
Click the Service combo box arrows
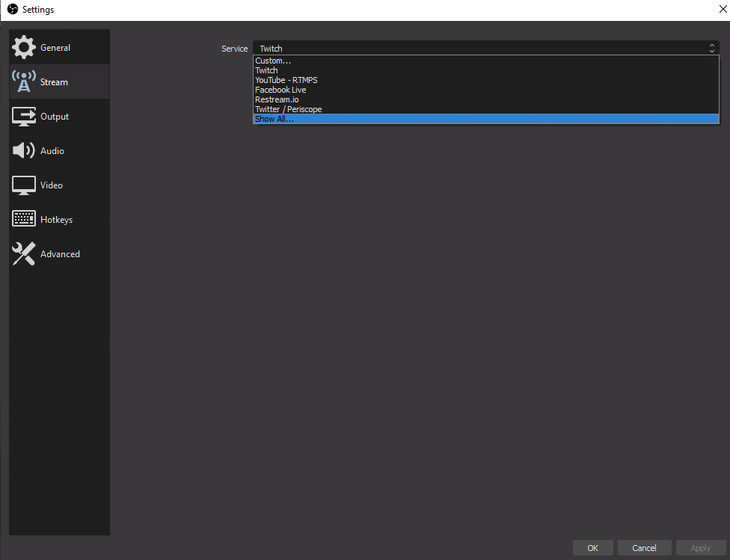pos(712,48)
